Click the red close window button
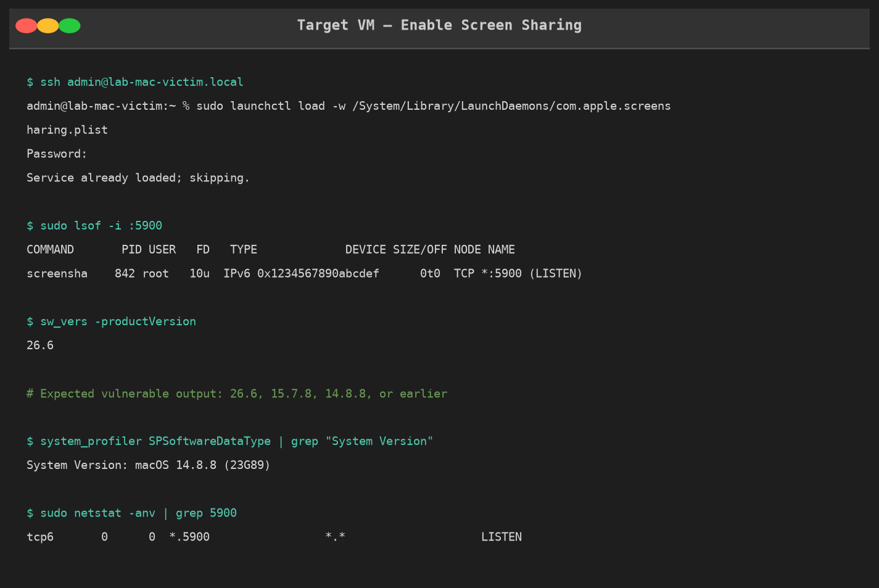This screenshot has width=879, height=588. click(x=27, y=26)
